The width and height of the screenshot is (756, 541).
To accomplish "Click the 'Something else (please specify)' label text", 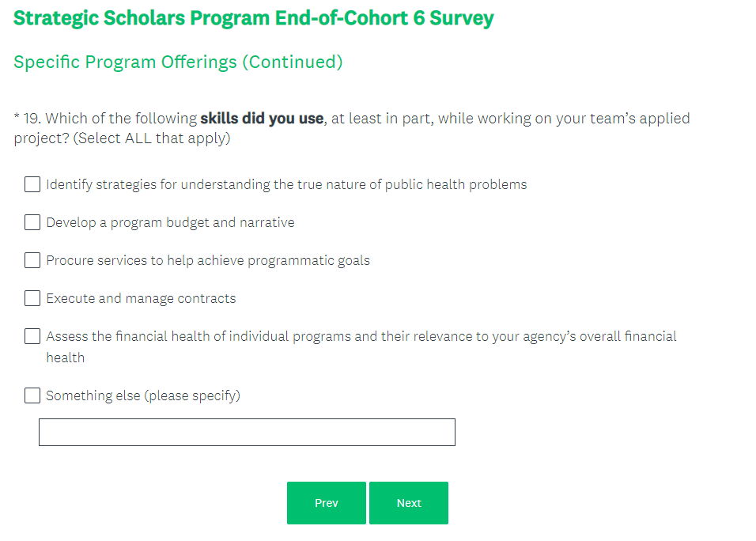I will coord(143,395).
